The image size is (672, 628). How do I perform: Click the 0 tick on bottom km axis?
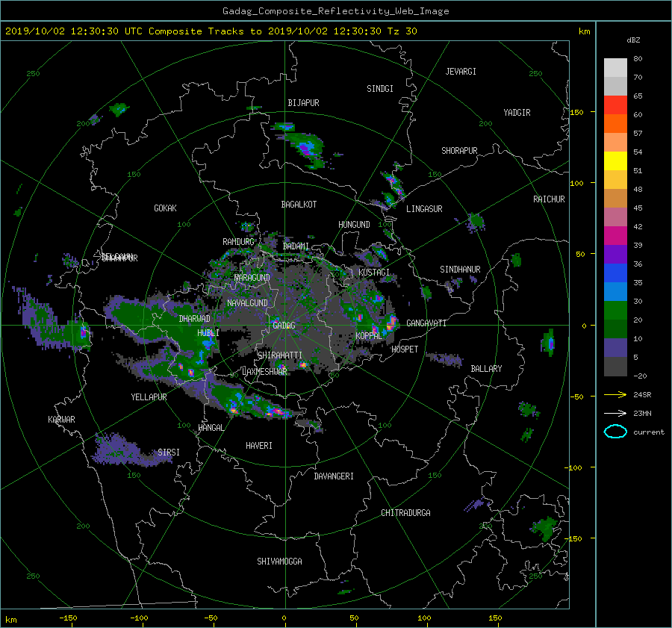pyautogui.click(x=284, y=618)
